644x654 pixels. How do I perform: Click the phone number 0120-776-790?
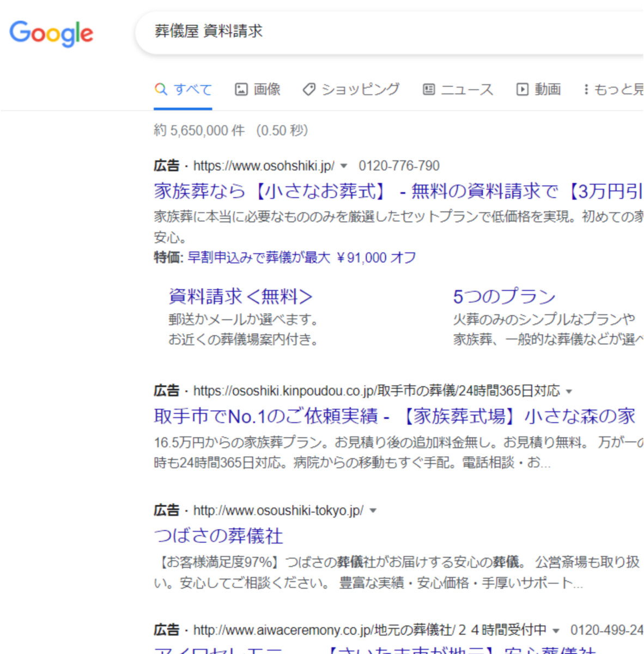[399, 166]
